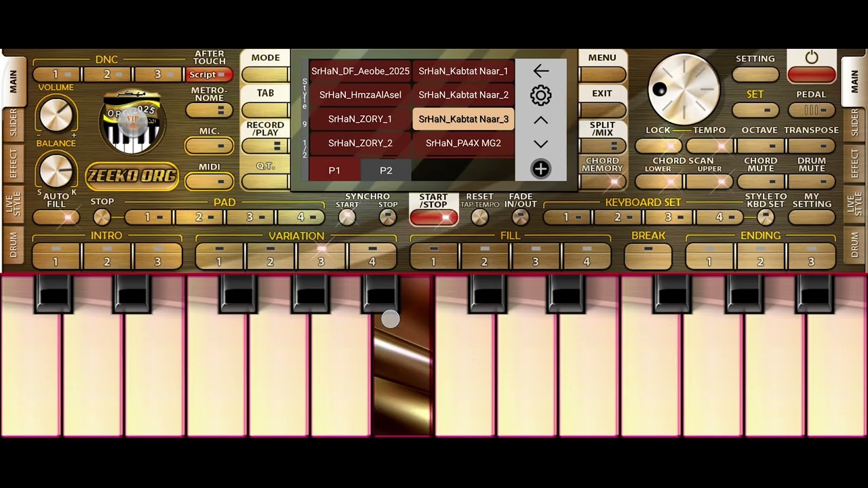This screenshot has height=488, width=868.
Task: Select style SrHaN_DF_Aeobe_2025
Action: (x=360, y=71)
